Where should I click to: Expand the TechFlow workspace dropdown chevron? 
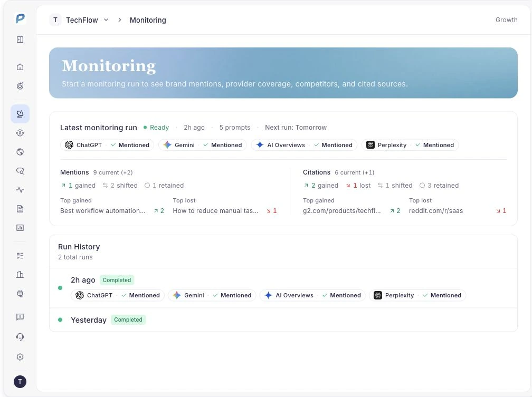click(x=106, y=20)
